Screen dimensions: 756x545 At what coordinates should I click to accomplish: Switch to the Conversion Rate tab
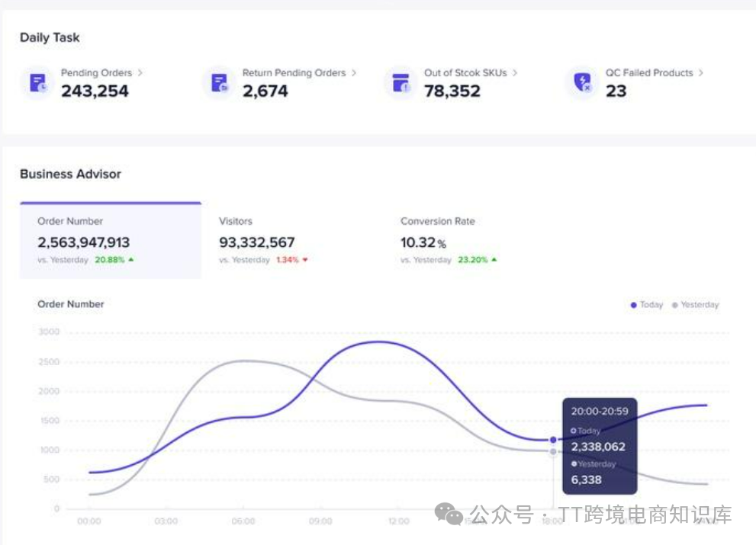pyautogui.click(x=474, y=240)
